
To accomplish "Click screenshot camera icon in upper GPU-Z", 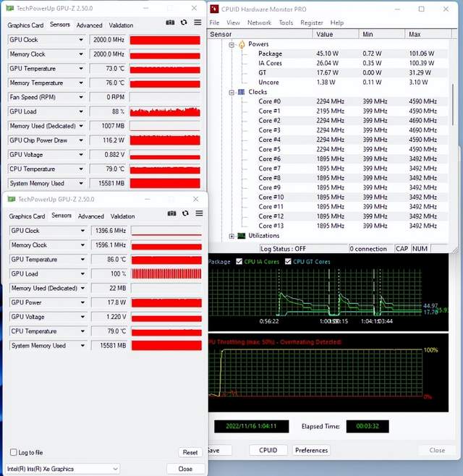I will 170,22.
